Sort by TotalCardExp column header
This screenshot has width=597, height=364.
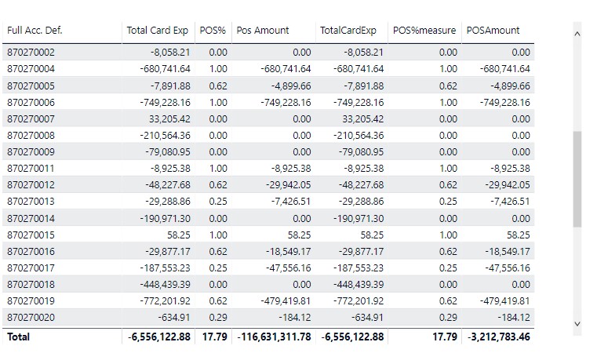pos(348,31)
